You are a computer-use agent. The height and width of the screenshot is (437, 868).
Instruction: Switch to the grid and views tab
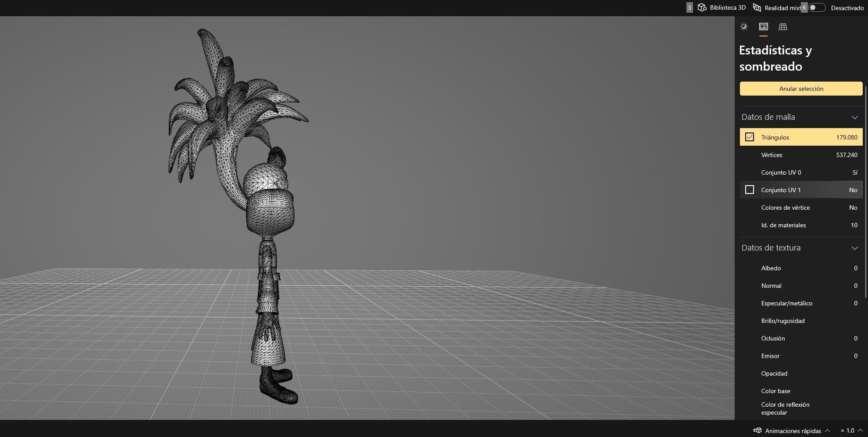coord(783,27)
